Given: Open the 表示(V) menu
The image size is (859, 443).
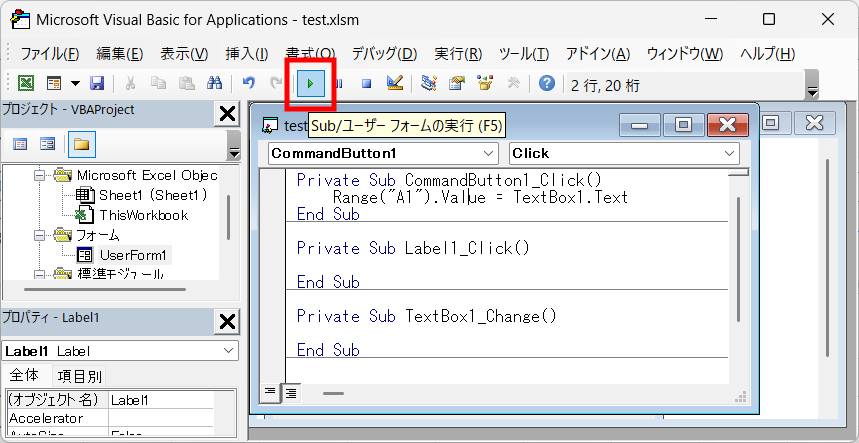Looking at the screenshot, I should (x=184, y=54).
